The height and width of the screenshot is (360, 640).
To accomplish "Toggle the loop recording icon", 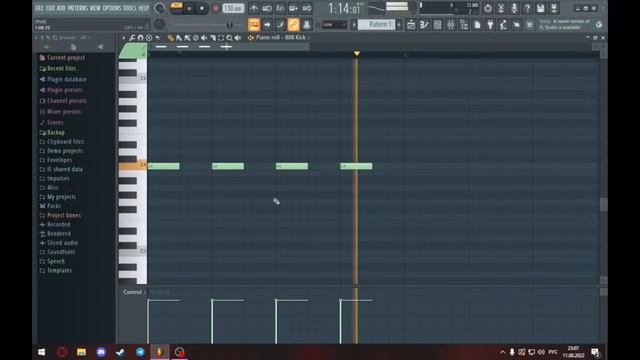I will pyautogui.click(x=307, y=8).
